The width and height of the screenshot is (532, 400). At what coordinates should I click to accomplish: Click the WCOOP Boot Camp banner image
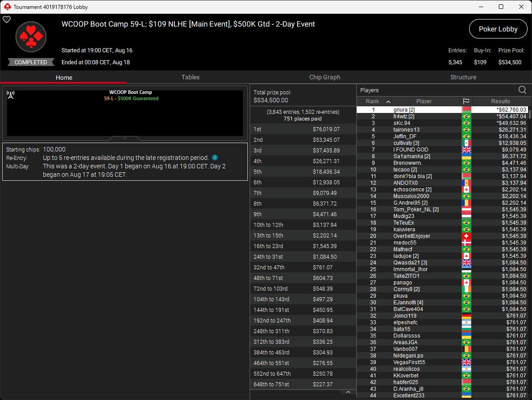pos(125,113)
